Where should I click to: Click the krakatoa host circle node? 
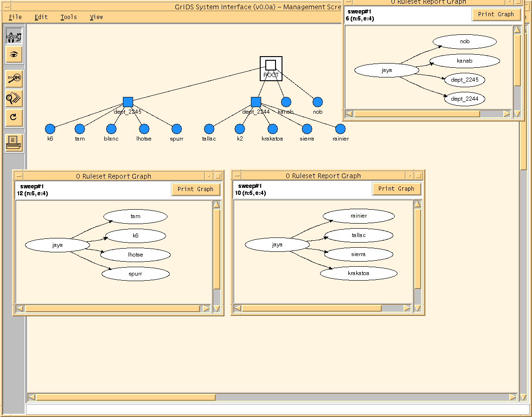coord(273,129)
